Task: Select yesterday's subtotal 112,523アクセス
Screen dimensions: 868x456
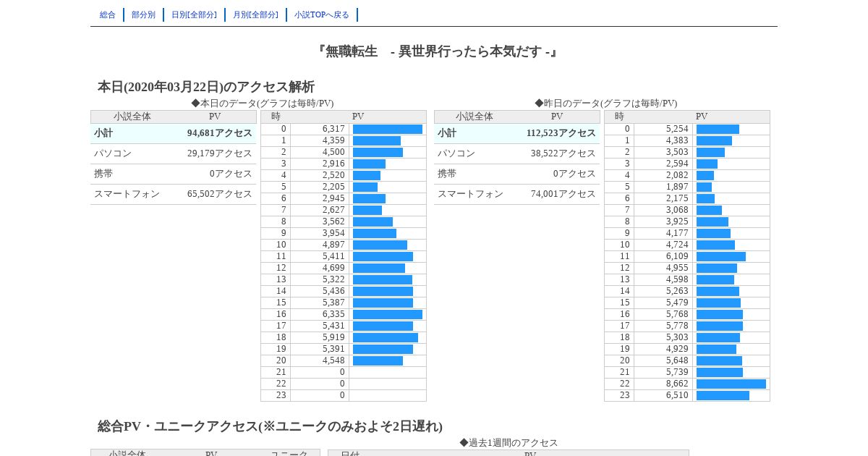Action: [561, 133]
